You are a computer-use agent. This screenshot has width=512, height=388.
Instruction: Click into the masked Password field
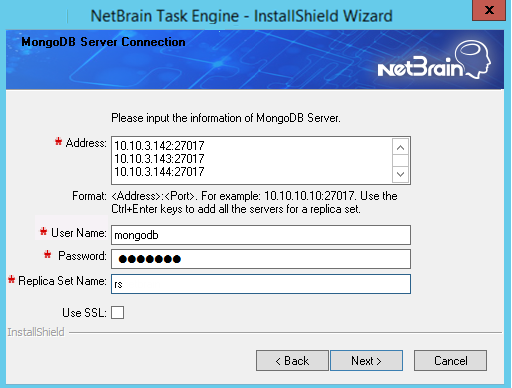point(261,259)
